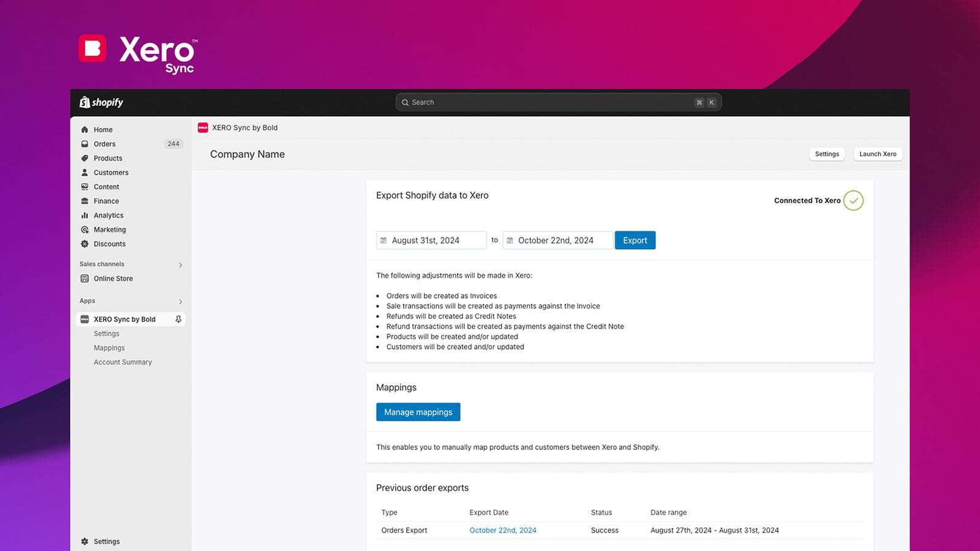Expand the Apps section chevron
Screen dimensions: 980x551
180,301
